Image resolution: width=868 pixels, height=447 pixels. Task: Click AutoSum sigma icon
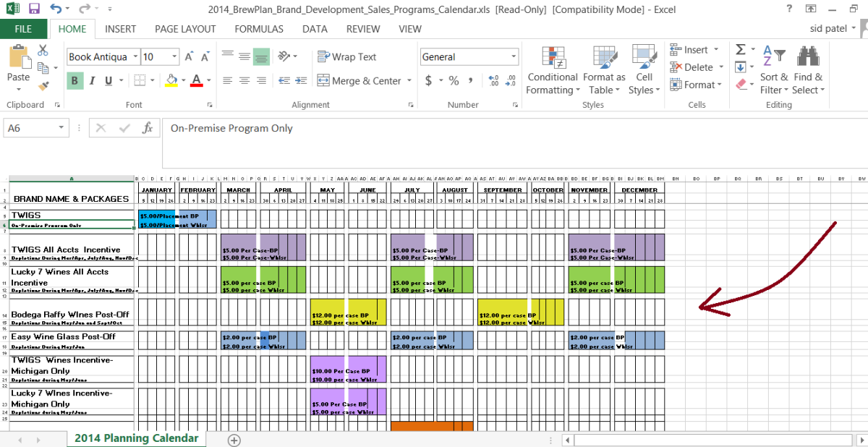point(740,50)
